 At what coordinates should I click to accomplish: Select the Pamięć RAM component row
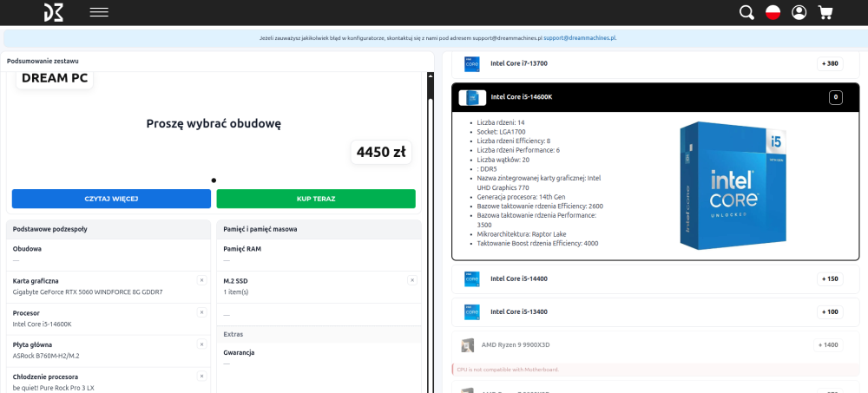tap(319, 254)
